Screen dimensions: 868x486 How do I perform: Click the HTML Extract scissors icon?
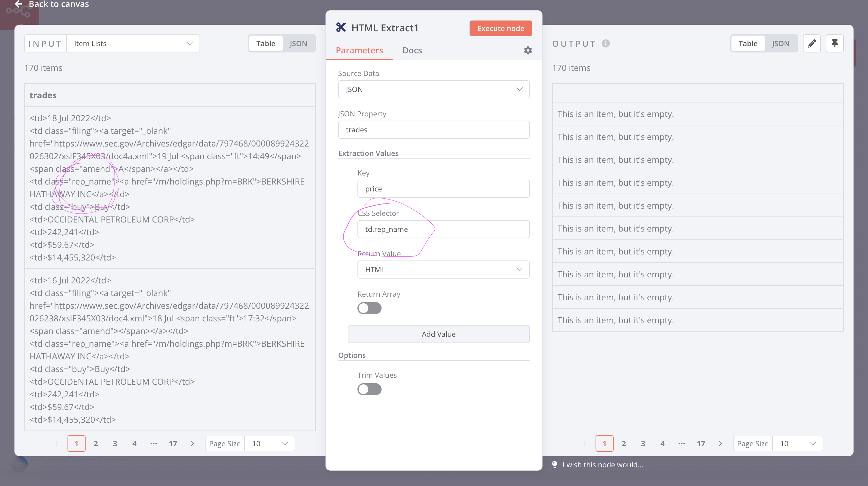[341, 27]
